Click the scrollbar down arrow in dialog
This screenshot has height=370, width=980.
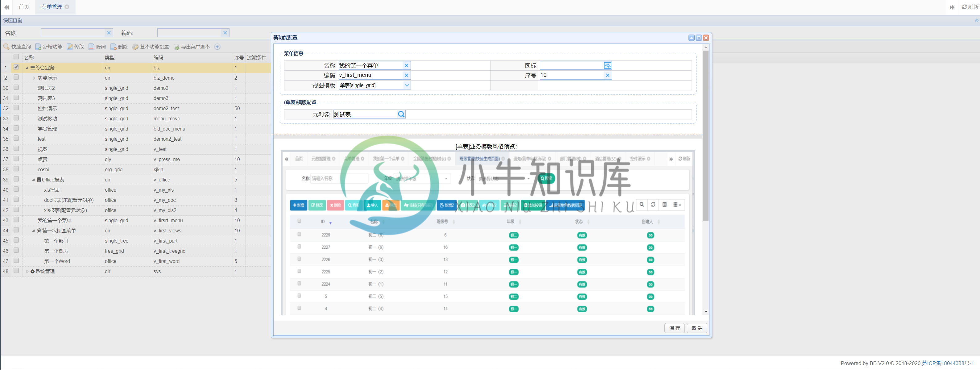[706, 312]
